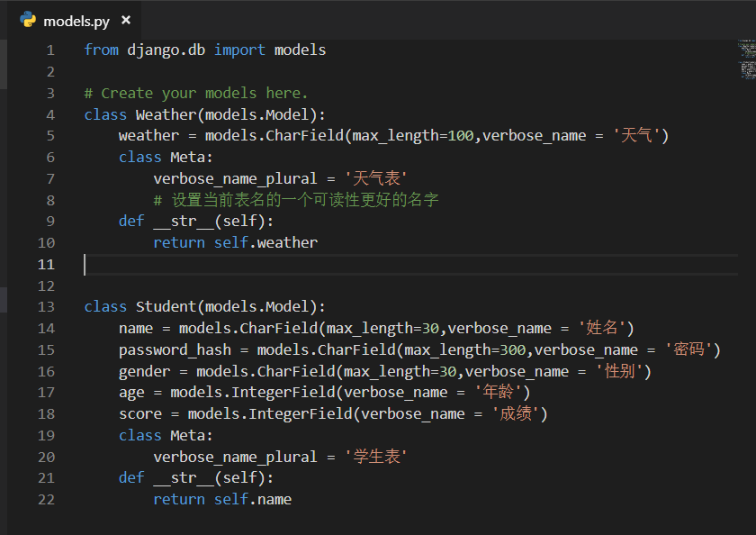Image resolution: width=756 pixels, height=535 pixels.
Task: Click the minimap code preview
Action: coord(748,61)
